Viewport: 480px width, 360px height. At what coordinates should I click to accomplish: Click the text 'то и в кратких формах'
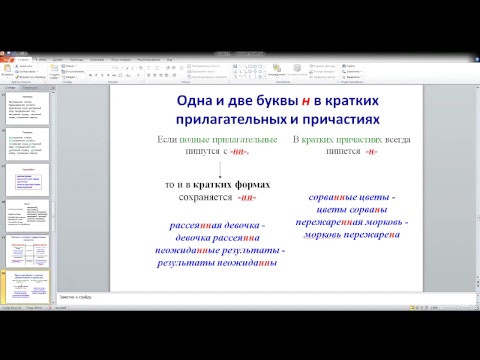[x=217, y=185]
